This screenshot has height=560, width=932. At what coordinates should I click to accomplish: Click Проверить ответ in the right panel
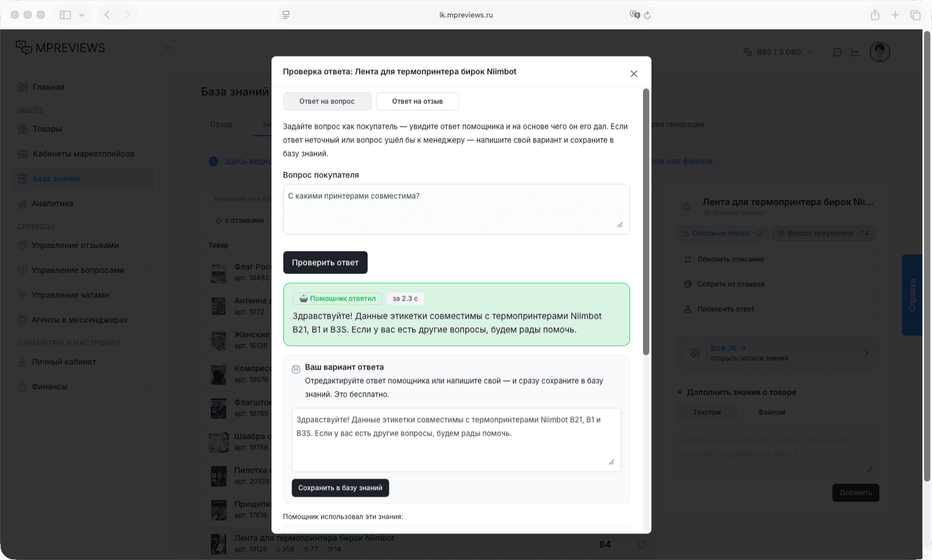tap(778, 309)
